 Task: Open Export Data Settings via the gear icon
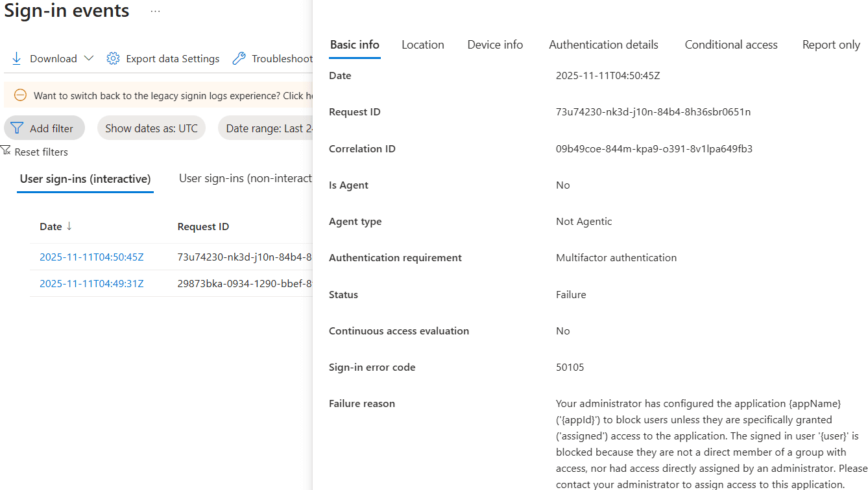pos(112,58)
